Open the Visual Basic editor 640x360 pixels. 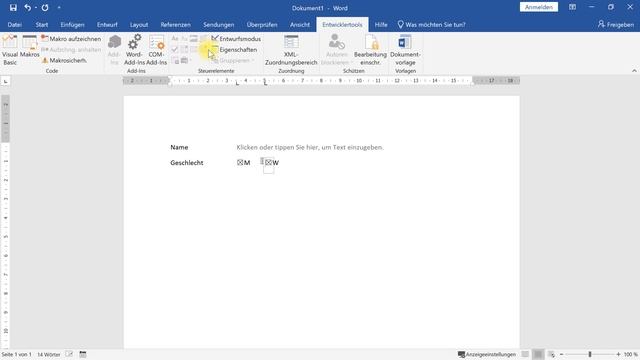(10, 50)
